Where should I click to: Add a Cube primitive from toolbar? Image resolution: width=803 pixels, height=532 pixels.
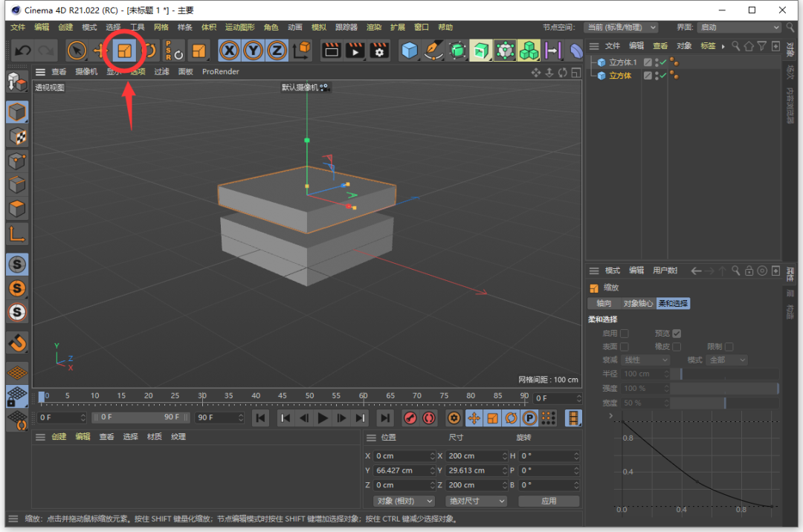(410, 51)
